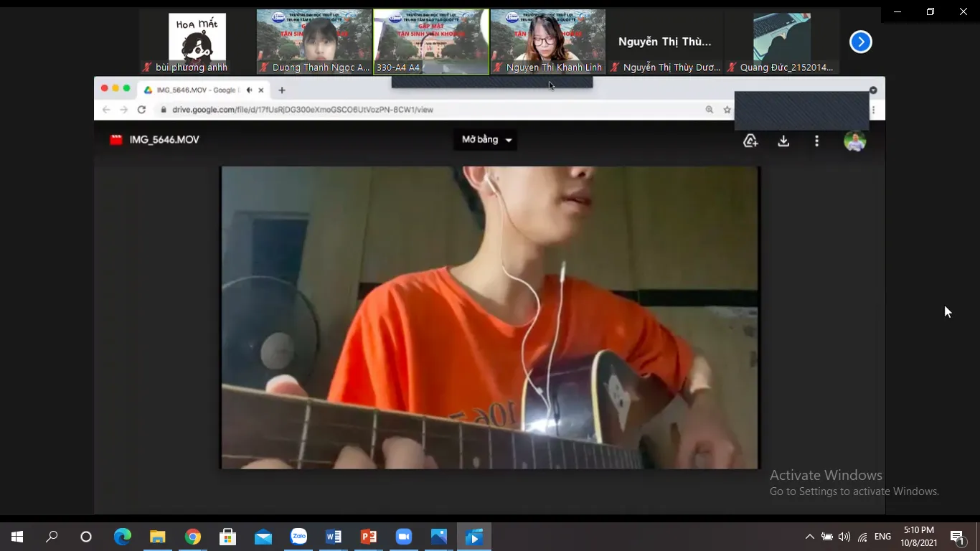This screenshot has height=551, width=980.
Task: Open the 'Mở bằng' dropdown
Action: coord(486,140)
